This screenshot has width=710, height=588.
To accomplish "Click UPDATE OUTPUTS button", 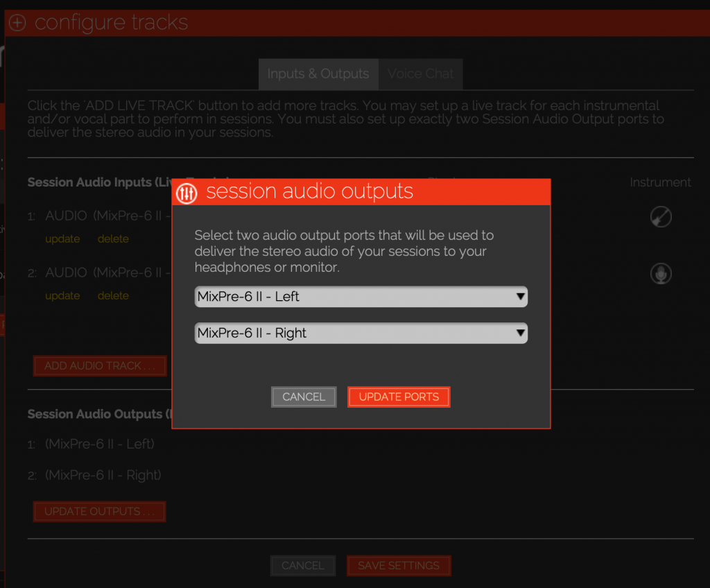I will 100,512.
